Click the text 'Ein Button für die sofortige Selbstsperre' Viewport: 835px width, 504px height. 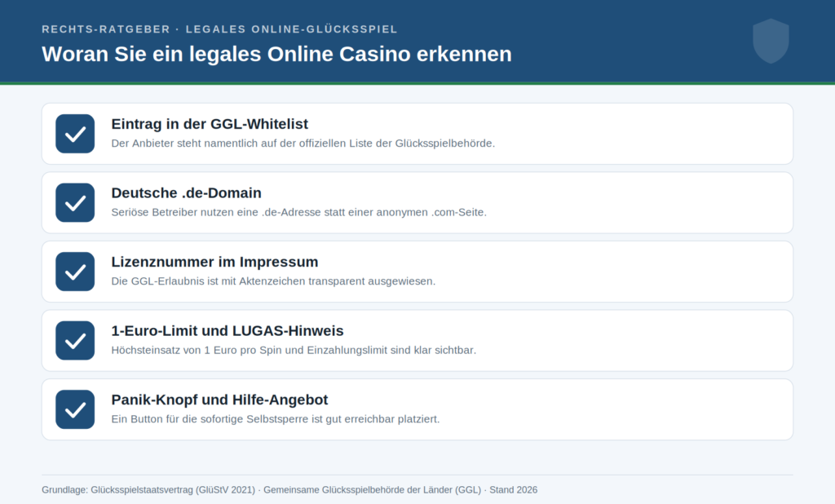click(x=210, y=419)
